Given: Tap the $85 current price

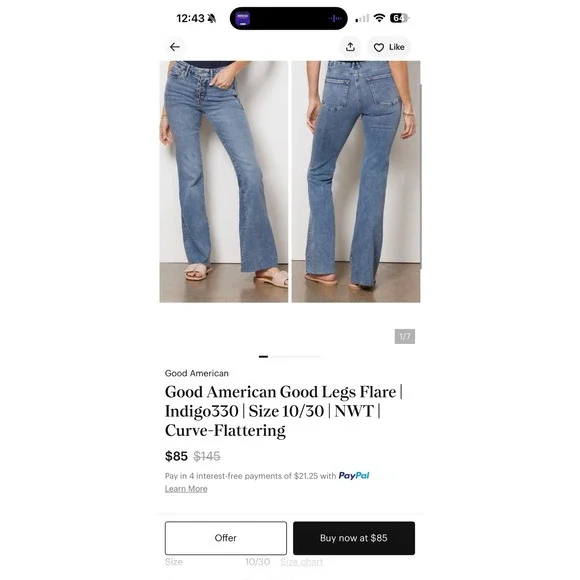Looking at the screenshot, I should pos(176,456).
